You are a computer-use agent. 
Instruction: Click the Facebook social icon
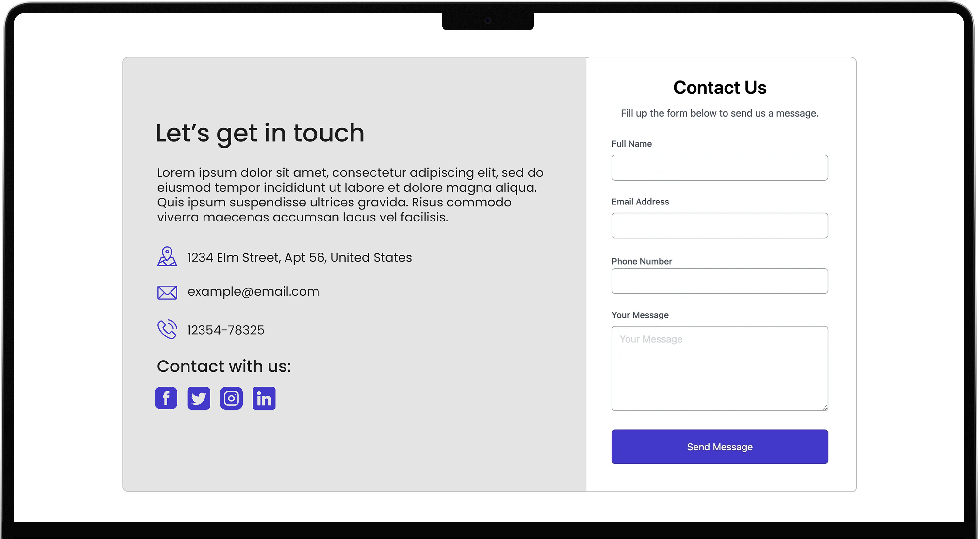pos(166,398)
